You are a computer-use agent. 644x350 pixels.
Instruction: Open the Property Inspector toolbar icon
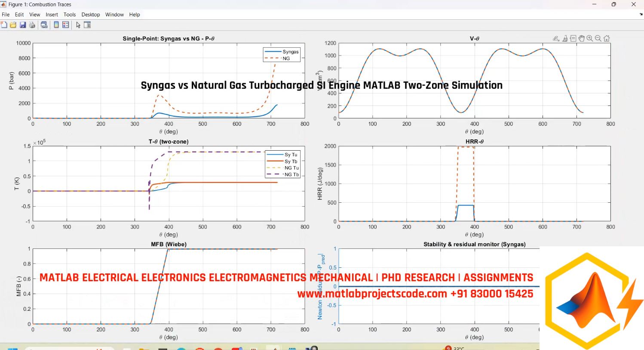click(87, 25)
